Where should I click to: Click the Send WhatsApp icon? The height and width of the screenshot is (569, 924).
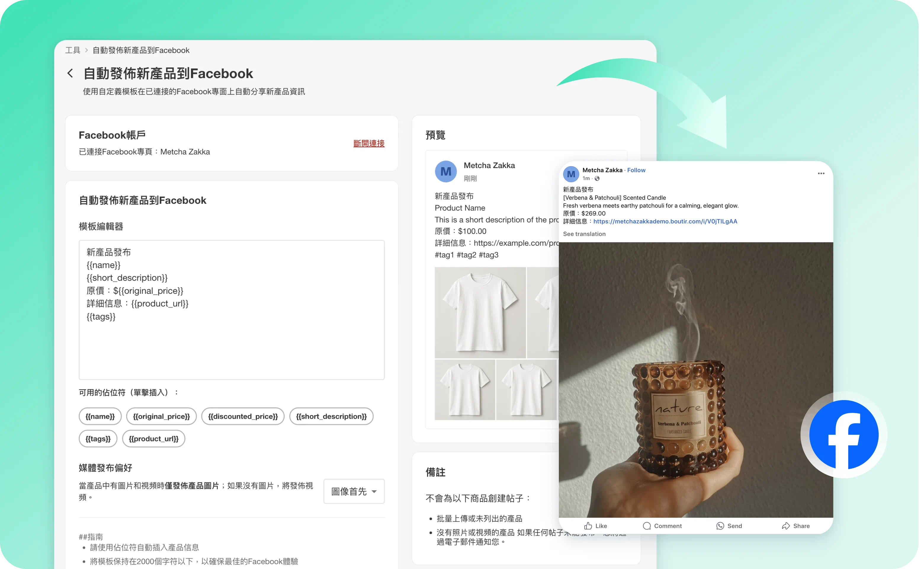coord(720,526)
